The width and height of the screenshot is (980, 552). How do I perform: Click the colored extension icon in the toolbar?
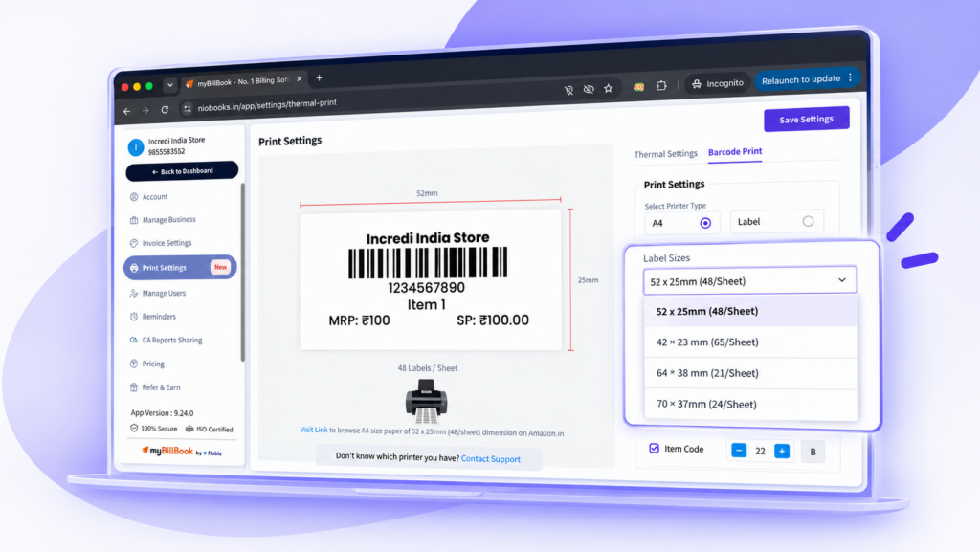pyautogui.click(x=638, y=87)
